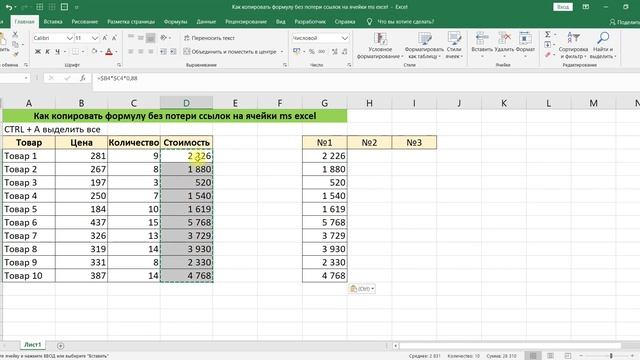Screen dimensions: 640x360
Task: Click the Fill Color bucket icon
Action: click(x=94, y=52)
